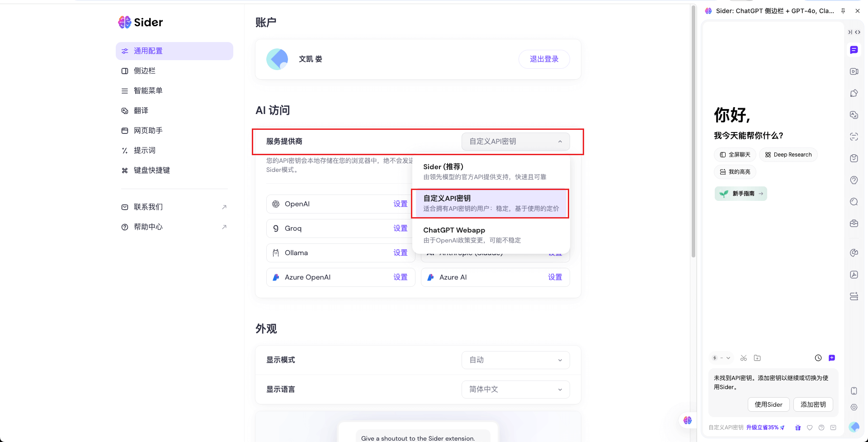The image size is (868, 442).
Task: Open the 自定义API密钥 provider dropdown
Action: click(x=515, y=141)
